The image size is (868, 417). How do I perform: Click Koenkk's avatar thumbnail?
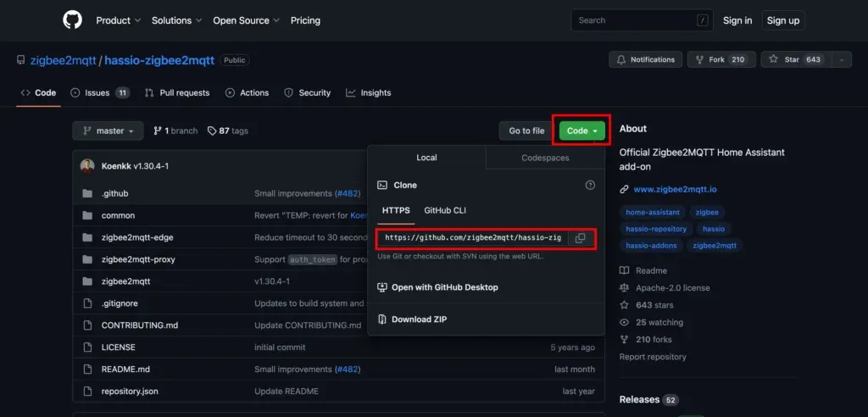(x=87, y=166)
